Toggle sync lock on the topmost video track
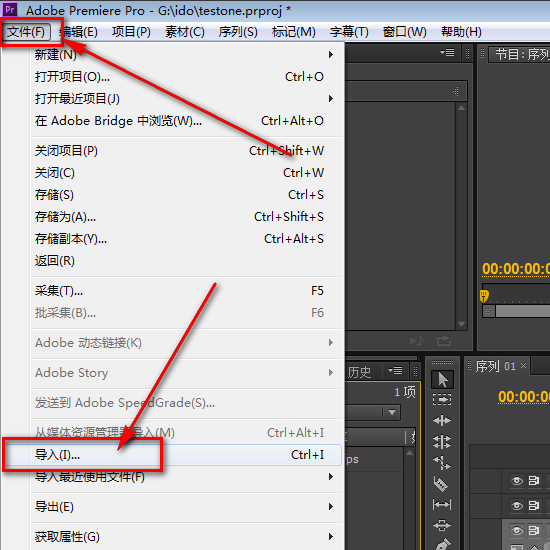The image size is (550, 550). coord(534,481)
